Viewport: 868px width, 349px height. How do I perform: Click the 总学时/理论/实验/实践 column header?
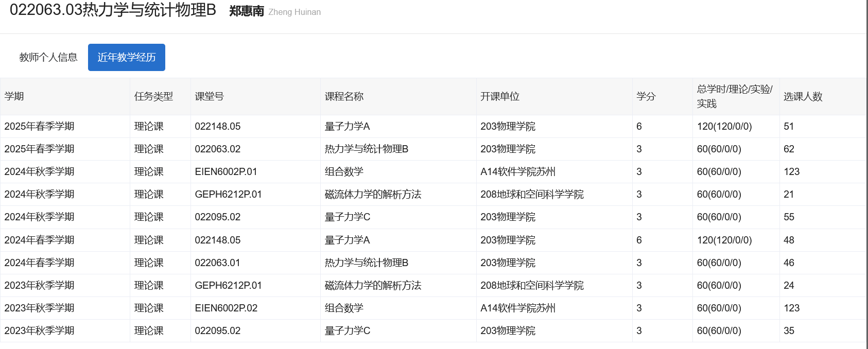[x=734, y=96]
